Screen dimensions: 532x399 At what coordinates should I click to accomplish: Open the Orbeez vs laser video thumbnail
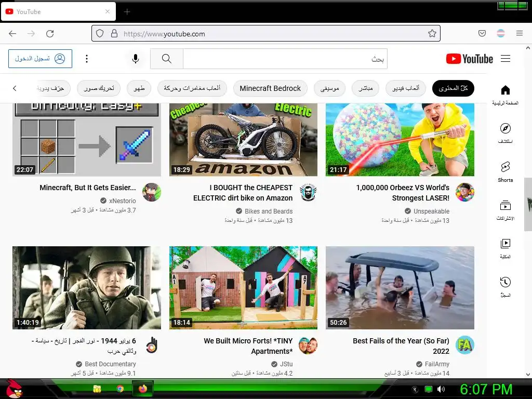pyautogui.click(x=400, y=139)
